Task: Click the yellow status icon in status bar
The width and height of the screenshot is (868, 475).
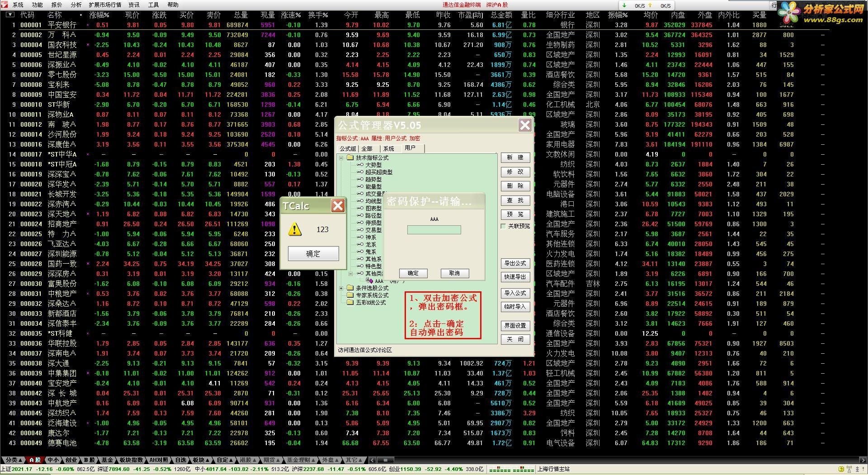Action: 840,470
